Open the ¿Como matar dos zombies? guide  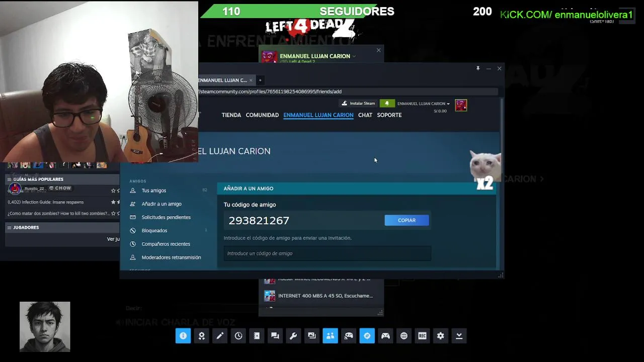click(58, 214)
